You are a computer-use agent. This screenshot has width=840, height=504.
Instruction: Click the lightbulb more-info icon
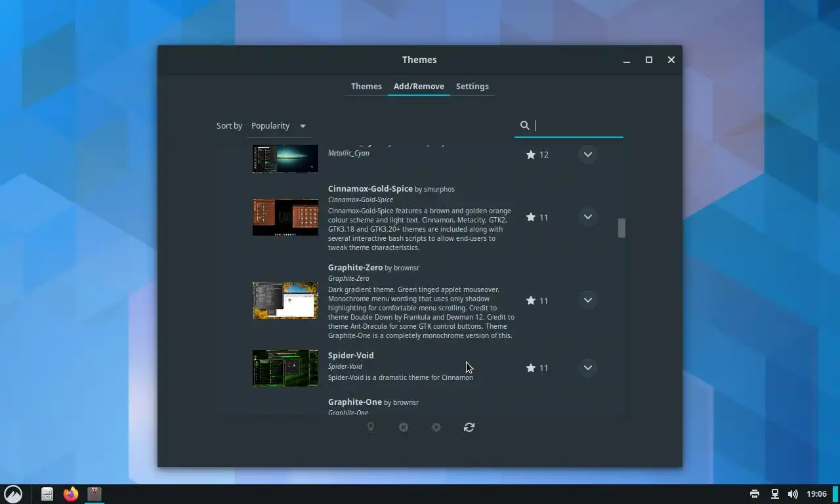[x=371, y=427]
